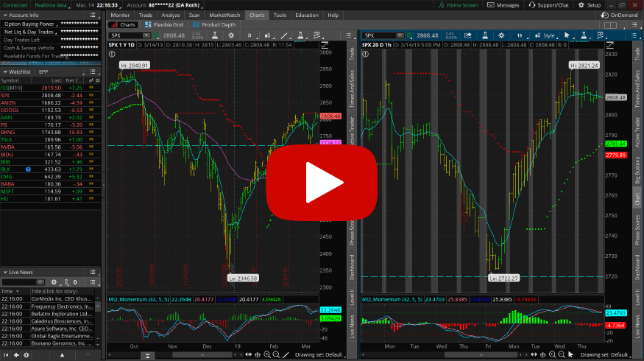Open the 1h timeframe selector in right chart
The height and width of the screenshot is (361, 644).
pyautogui.click(x=520, y=35)
